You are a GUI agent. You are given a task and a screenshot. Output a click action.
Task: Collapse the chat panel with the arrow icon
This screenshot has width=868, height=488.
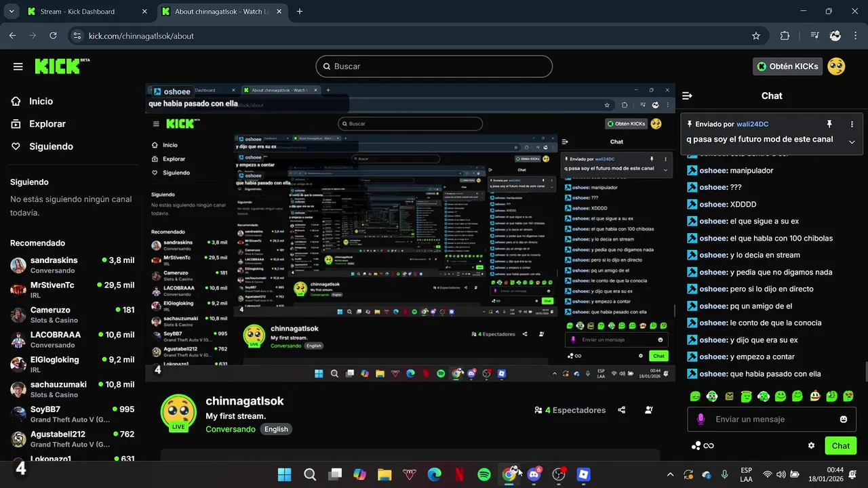(x=687, y=96)
